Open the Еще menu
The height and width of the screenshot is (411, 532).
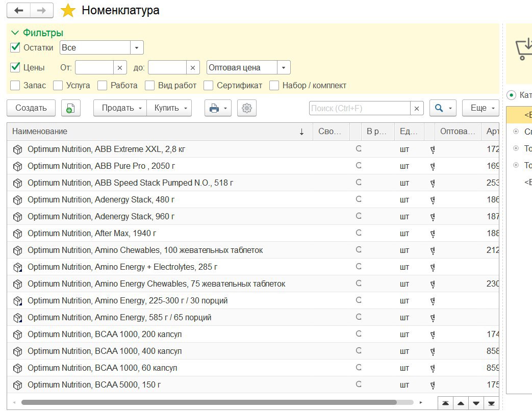point(480,108)
